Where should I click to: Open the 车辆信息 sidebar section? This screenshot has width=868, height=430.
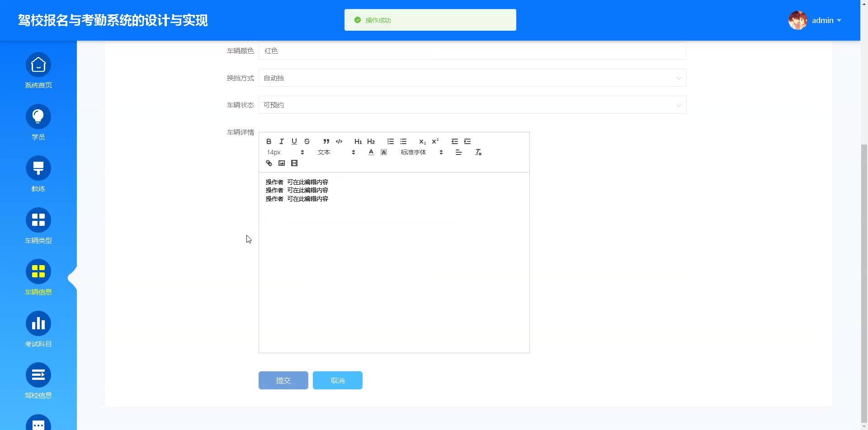38,278
